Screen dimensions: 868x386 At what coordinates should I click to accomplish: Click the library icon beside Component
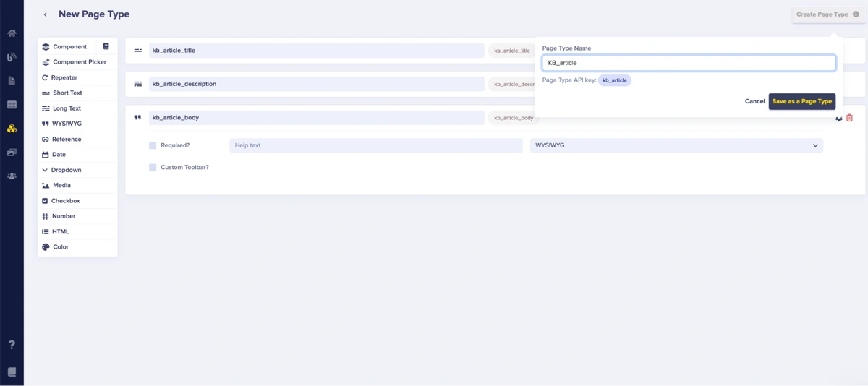pos(106,46)
